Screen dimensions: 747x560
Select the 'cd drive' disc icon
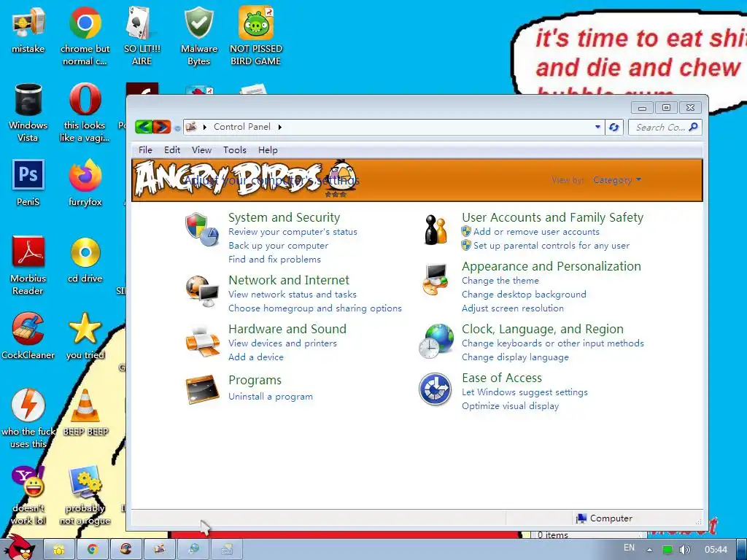[85, 252]
